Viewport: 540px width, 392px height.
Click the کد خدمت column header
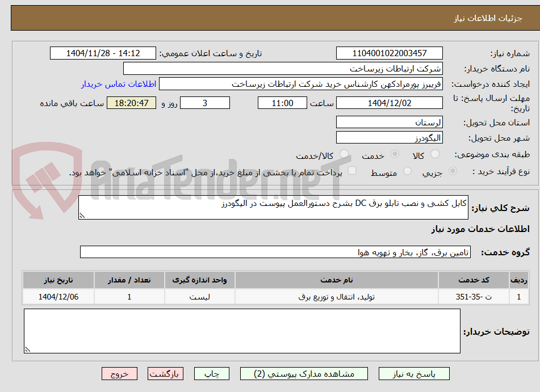click(474, 280)
